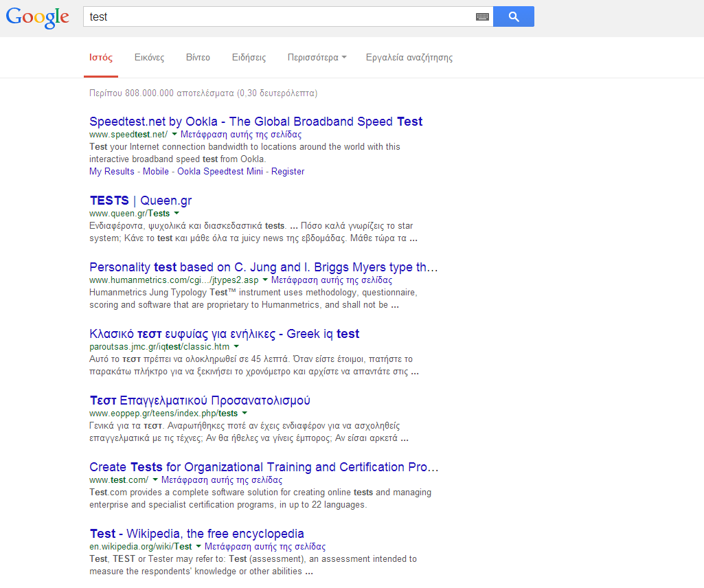Switch to the Βίντεο tab
Screen dimensions: 704x588
(x=198, y=58)
